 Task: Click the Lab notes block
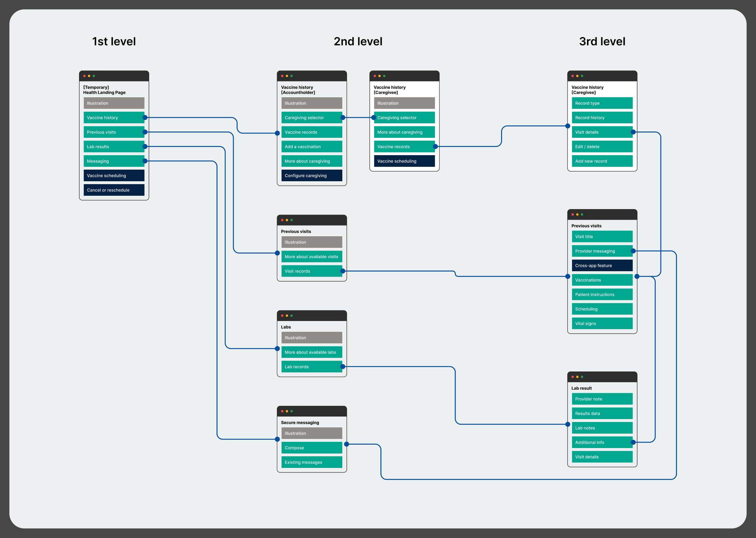[x=602, y=428]
